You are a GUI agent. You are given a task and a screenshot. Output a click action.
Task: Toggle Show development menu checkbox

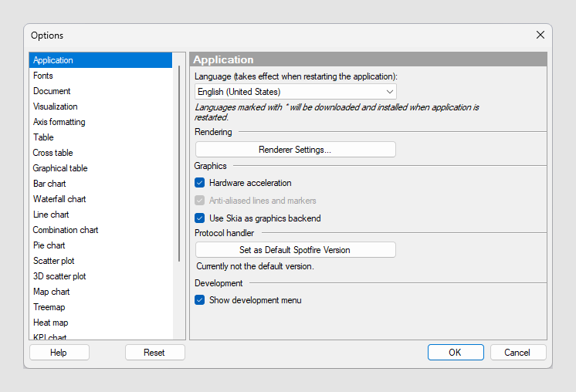click(x=200, y=300)
